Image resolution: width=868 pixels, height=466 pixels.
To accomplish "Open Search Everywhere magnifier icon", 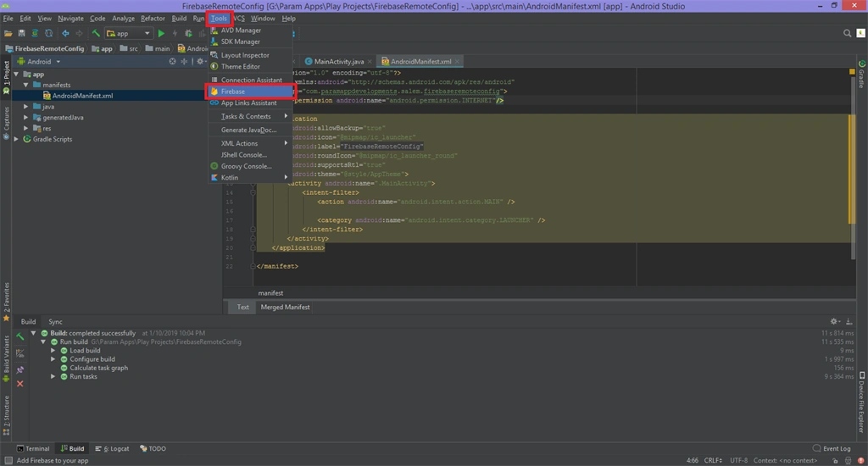I will (847, 33).
